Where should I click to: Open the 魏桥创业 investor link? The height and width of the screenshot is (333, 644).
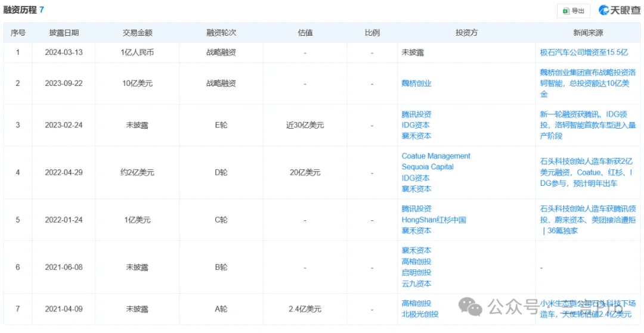point(416,83)
